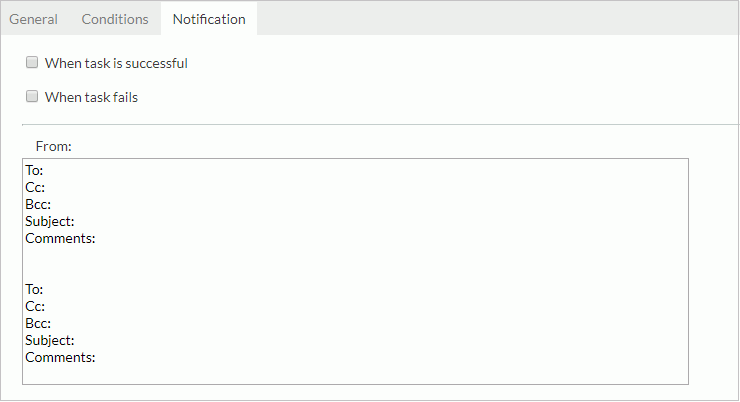This screenshot has height=402, width=740.
Task: Click the upper Comments: line
Action: pos(60,238)
